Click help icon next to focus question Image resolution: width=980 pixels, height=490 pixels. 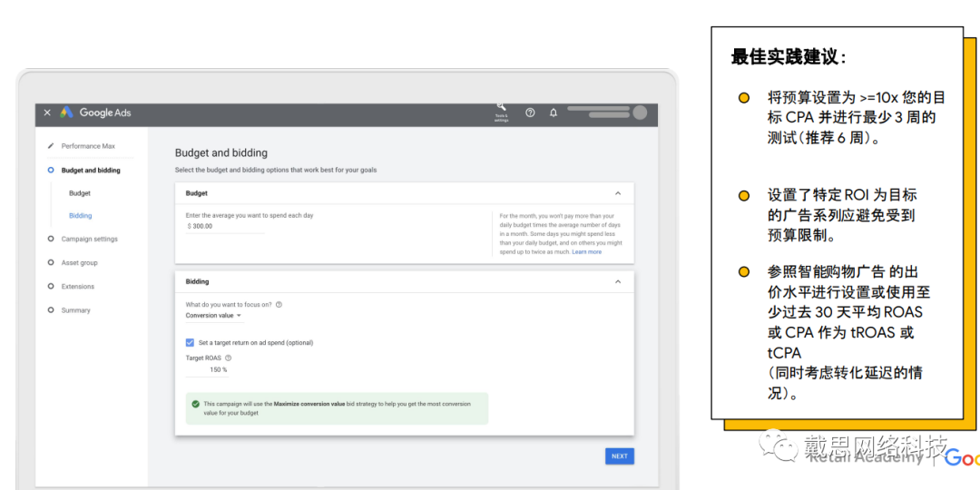click(279, 305)
